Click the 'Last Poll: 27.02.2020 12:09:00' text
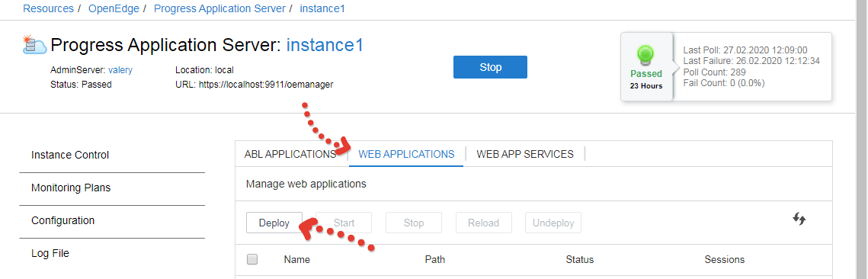 click(745, 50)
